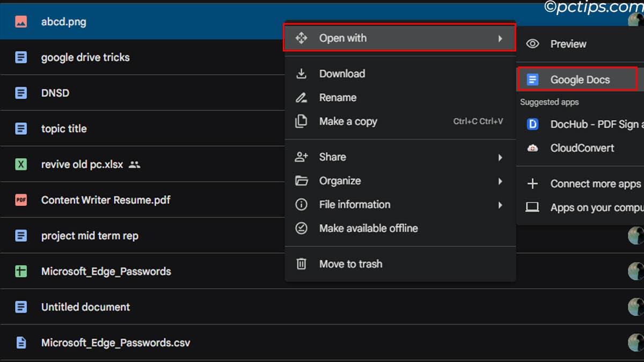Click the Sheets icon beside Microsoft_Edge_Passwords
This screenshot has height=362, width=644.
21,271
